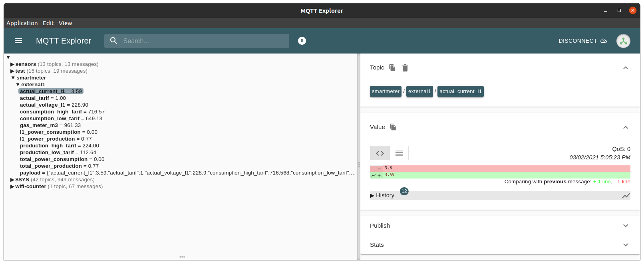Expand the test topic
This screenshot has height=264, width=644.
(x=12, y=71)
